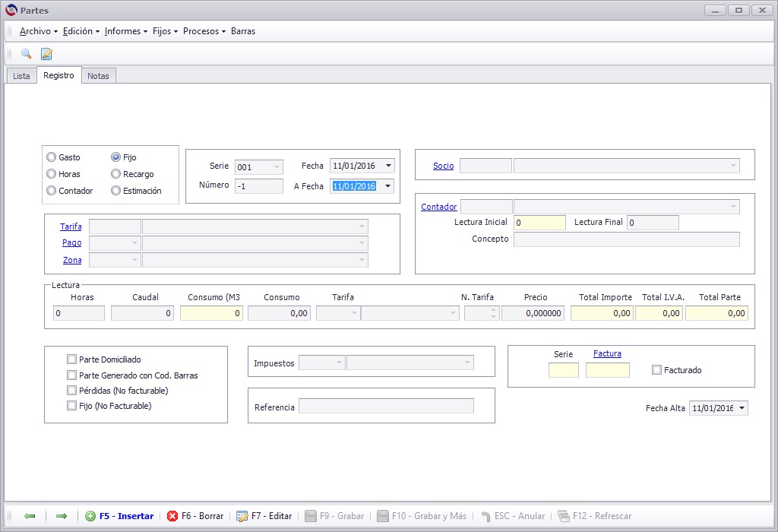Check the Facturado checkbox
Screen dimensions: 778x532
(x=656, y=369)
